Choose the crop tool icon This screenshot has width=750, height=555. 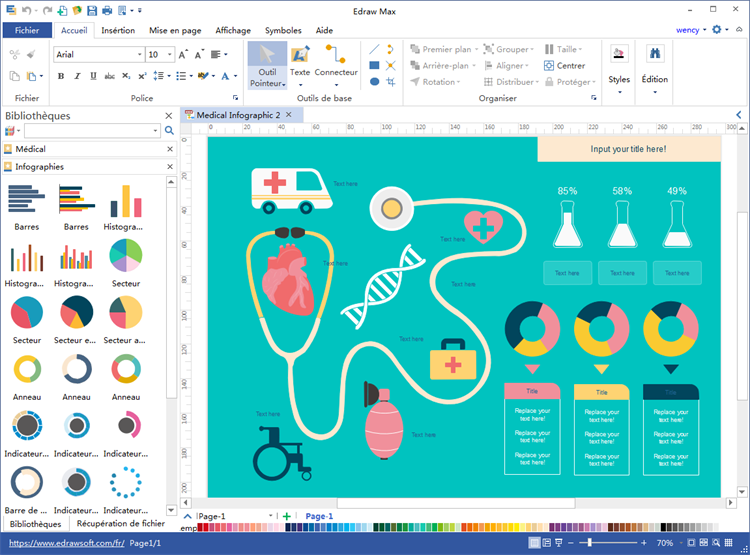click(391, 81)
